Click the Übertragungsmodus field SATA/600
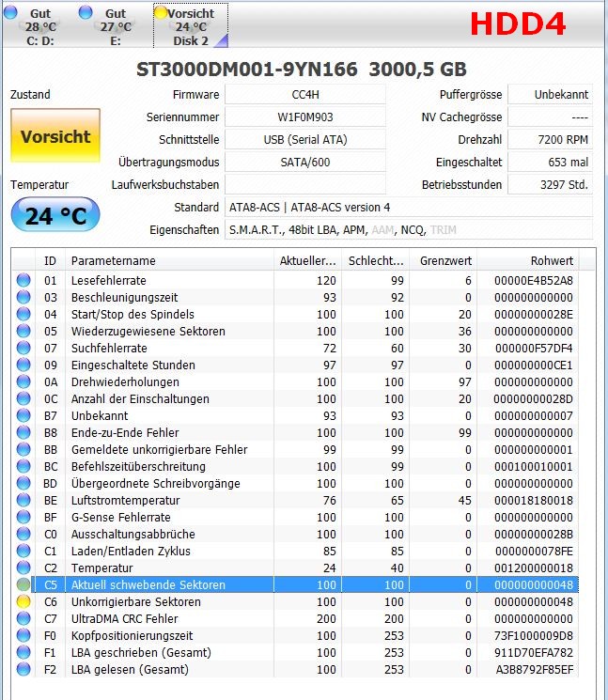Image resolution: width=608 pixels, height=700 pixels. coord(304,162)
